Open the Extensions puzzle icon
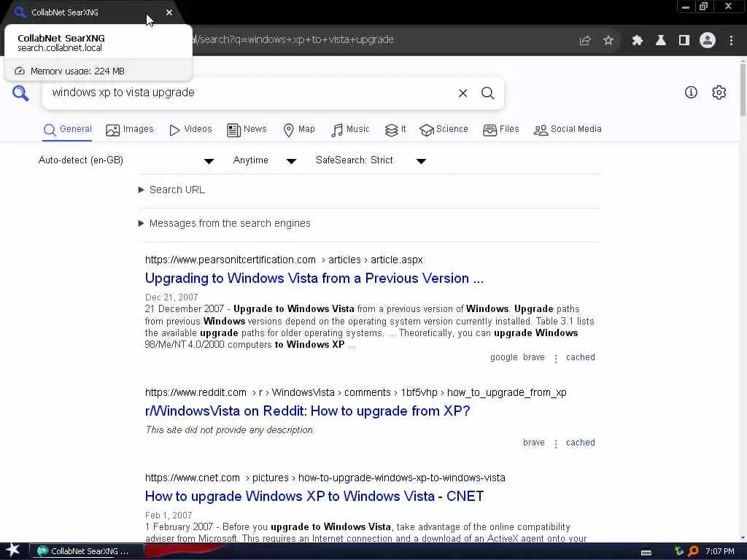 [x=637, y=41]
